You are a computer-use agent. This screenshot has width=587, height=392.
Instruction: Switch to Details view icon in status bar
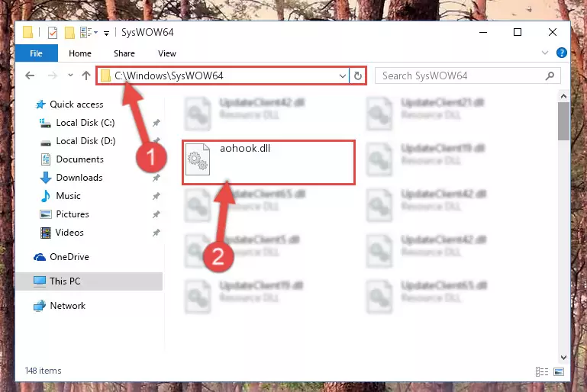pos(542,372)
